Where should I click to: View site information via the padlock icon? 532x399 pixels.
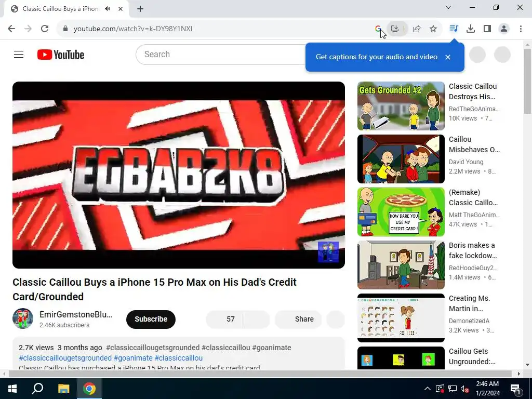point(65,29)
